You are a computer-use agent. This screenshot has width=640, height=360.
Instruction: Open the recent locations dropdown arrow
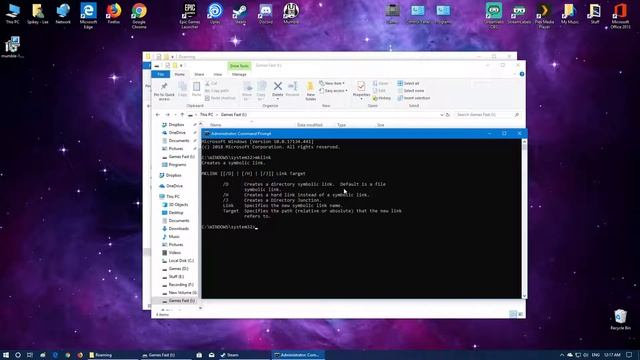pyautogui.click(x=175, y=115)
